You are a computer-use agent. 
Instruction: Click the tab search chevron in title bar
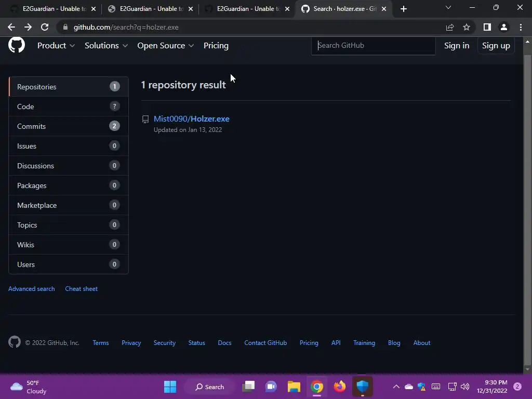pos(448,7)
